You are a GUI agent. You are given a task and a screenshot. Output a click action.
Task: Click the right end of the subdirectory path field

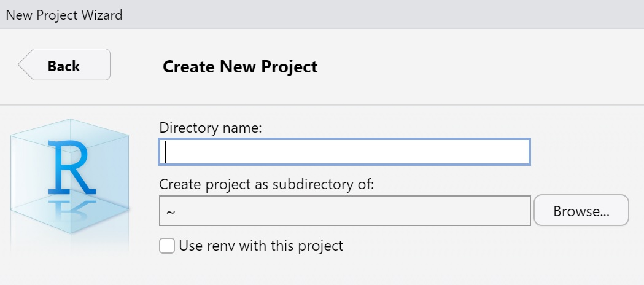(x=522, y=211)
